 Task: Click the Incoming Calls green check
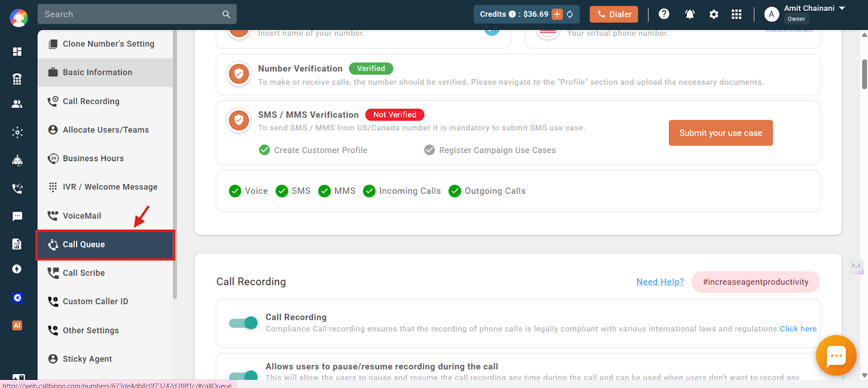pyautogui.click(x=369, y=191)
